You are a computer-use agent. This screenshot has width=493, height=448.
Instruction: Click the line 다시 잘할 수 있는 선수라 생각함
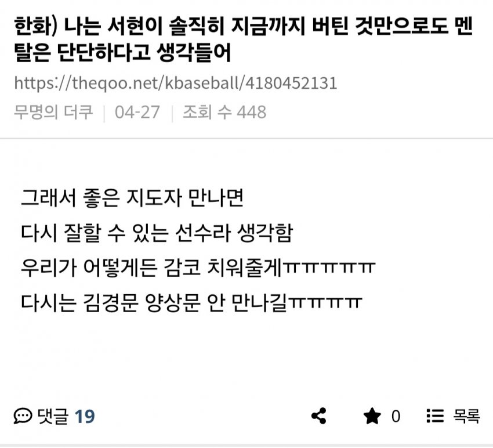[x=157, y=233]
